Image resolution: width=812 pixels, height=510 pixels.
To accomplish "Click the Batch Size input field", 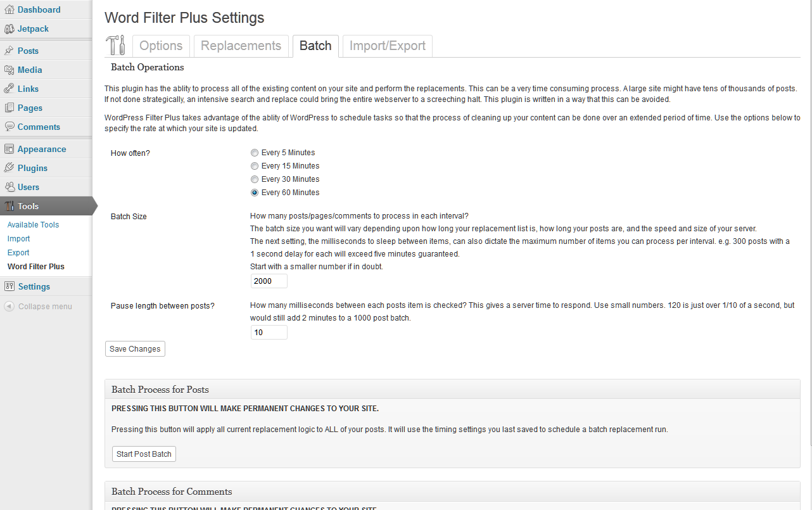I will (x=269, y=281).
